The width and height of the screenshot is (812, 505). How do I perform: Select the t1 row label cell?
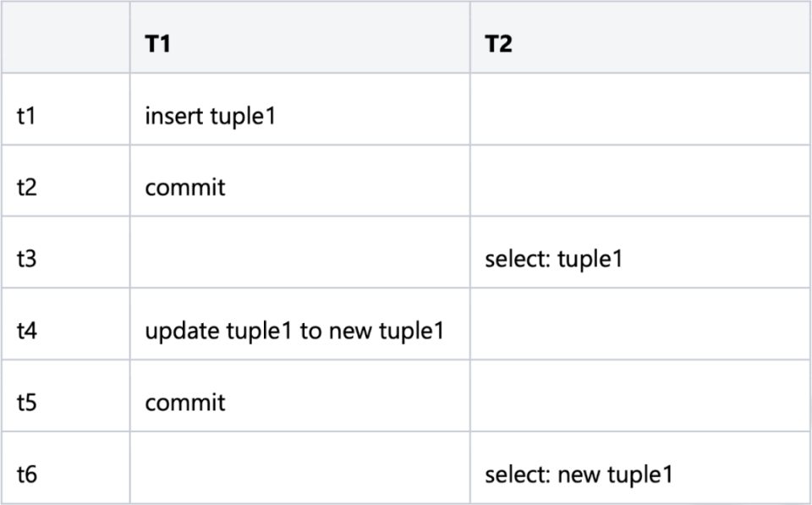click(x=26, y=115)
